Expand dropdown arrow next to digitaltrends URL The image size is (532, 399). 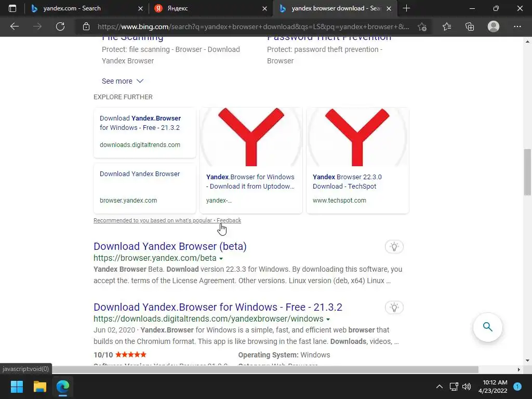pos(328,320)
